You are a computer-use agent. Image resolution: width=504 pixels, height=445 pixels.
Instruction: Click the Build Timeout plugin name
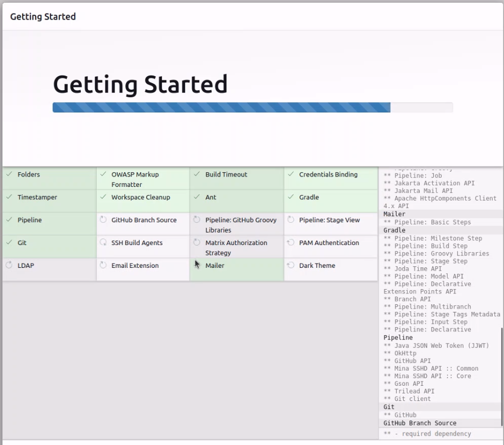click(226, 174)
